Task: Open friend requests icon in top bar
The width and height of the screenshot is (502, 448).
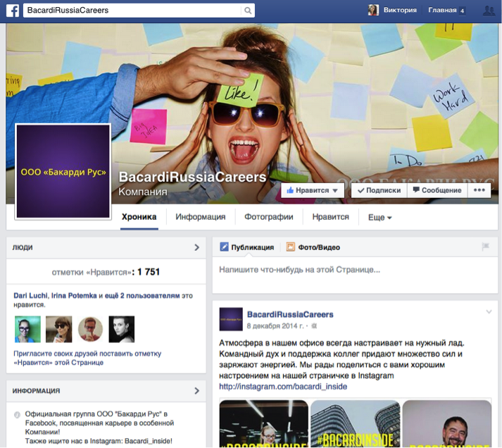Action: (489, 11)
